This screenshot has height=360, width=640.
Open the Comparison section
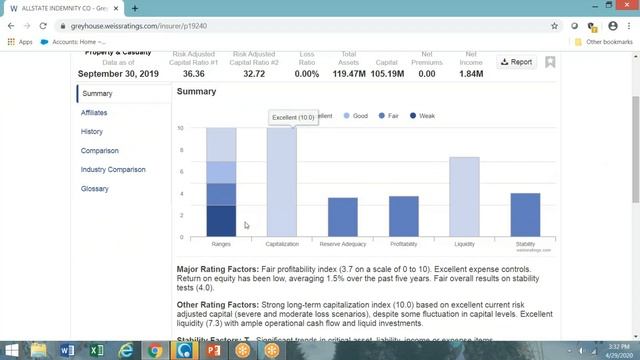[x=100, y=151]
